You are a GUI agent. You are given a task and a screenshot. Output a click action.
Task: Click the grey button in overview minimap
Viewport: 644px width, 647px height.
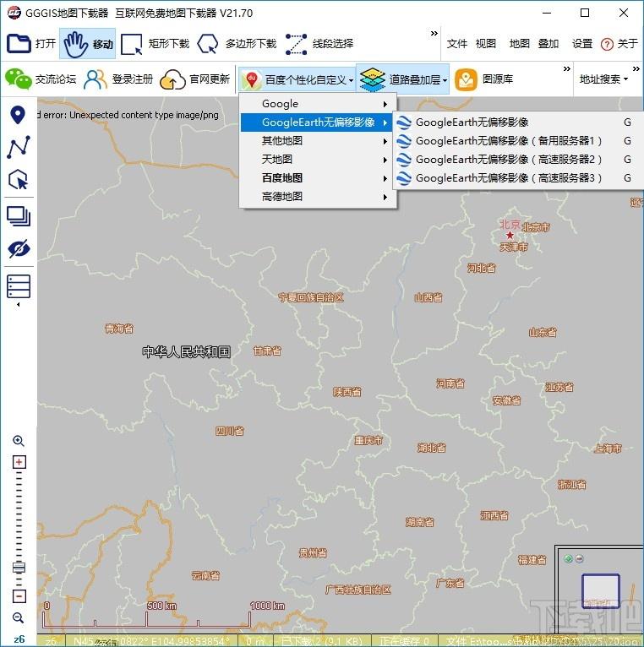pyautogui.click(x=579, y=558)
